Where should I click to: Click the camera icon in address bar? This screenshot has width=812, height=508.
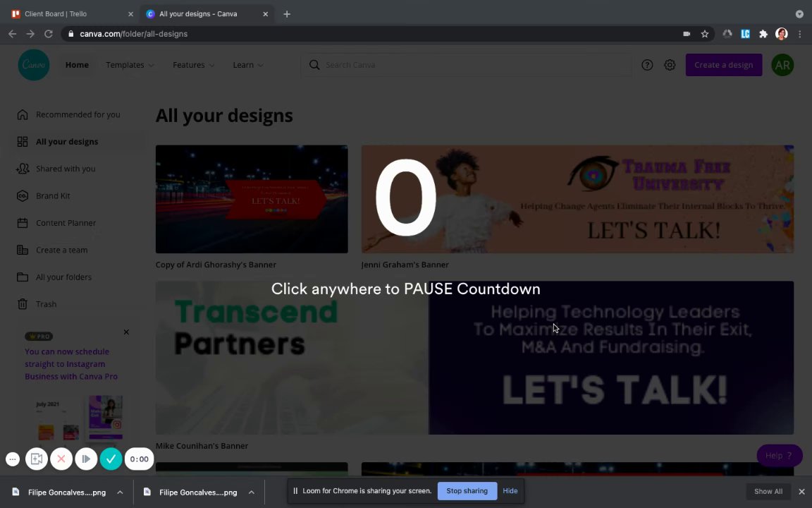[x=687, y=34]
